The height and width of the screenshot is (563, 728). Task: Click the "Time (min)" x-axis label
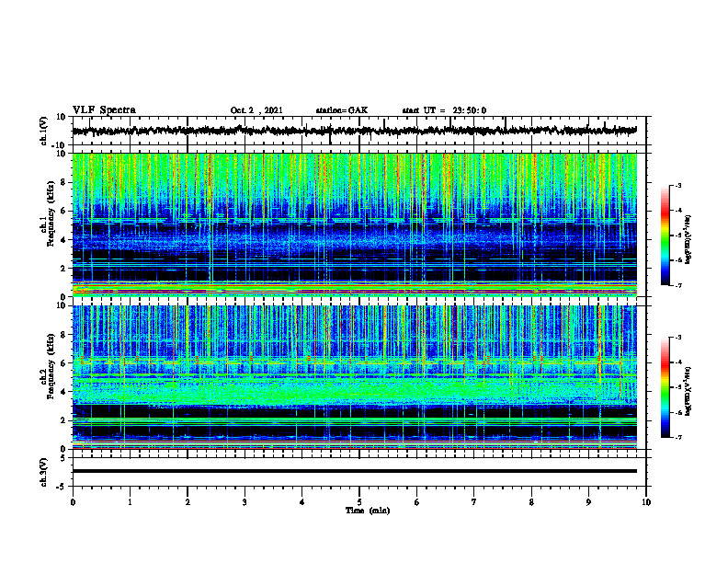[x=368, y=511]
